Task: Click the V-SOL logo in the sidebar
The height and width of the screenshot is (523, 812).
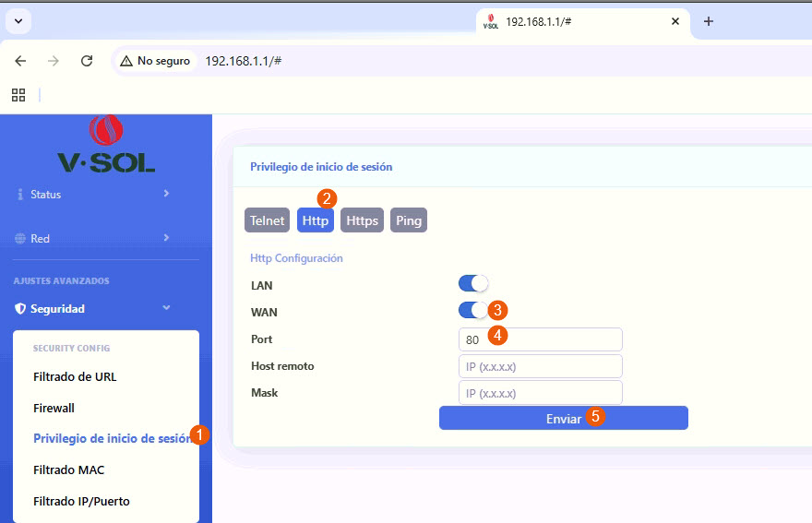Action: 106,146
